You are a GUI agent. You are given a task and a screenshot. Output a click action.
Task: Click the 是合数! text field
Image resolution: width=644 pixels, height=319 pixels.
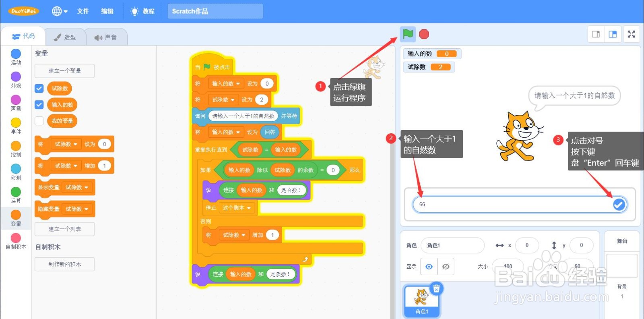coord(291,190)
